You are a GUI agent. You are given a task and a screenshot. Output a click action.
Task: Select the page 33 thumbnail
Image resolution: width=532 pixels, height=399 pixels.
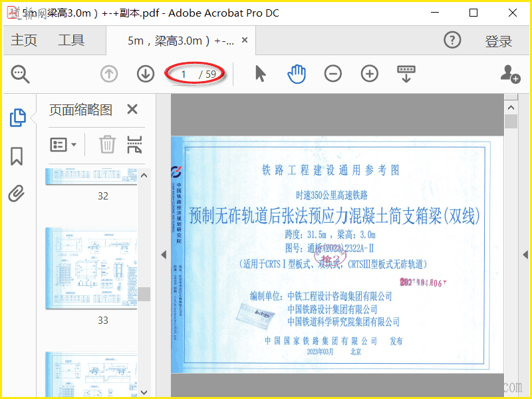coord(91,268)
